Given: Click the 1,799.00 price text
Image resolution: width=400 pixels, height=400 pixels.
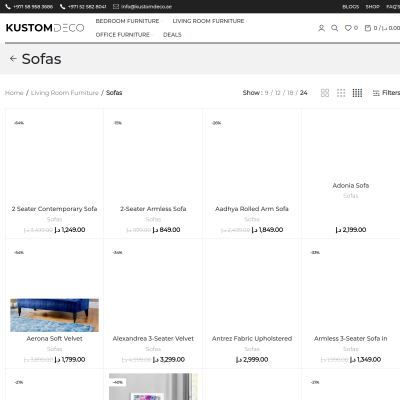Looking at the screenshot, I should coord(70,359).
